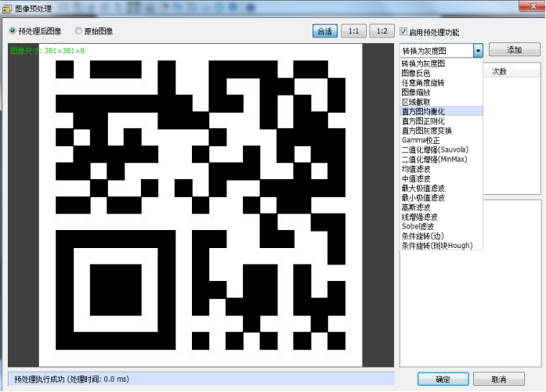
Task: Cancel with the 取消 button
Action: click(x=499, y=379)
